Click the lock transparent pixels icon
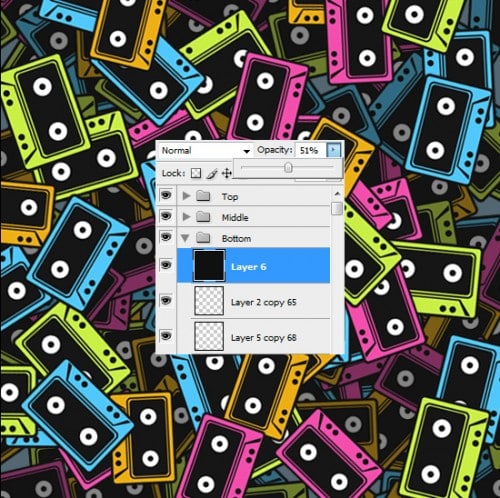Viewport: 500px width, 498px height. 196,173
